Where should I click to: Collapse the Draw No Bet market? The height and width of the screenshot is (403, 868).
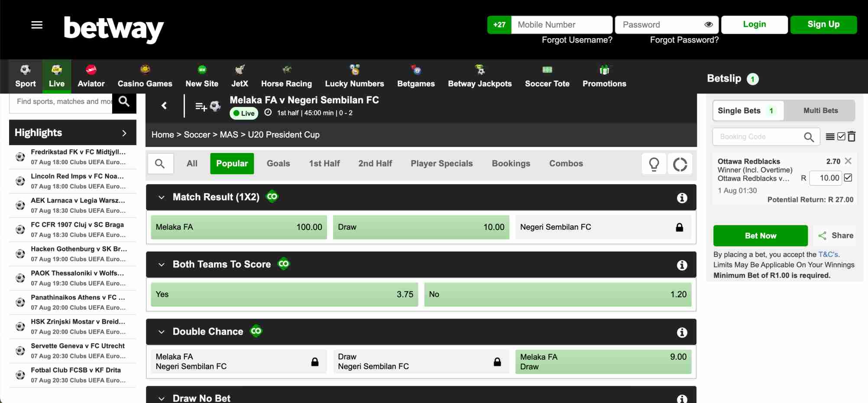click(x=162, y=399)
